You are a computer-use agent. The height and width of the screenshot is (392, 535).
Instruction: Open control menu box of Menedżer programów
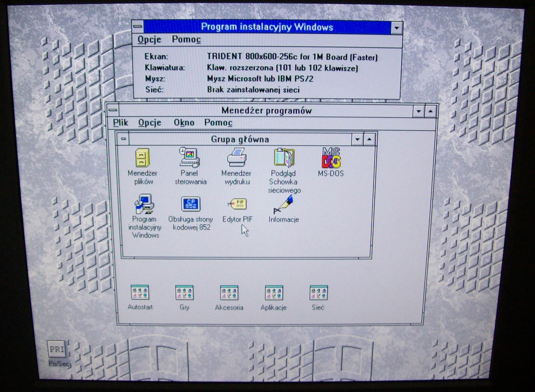pyautogui.click(x=113, y=110)
